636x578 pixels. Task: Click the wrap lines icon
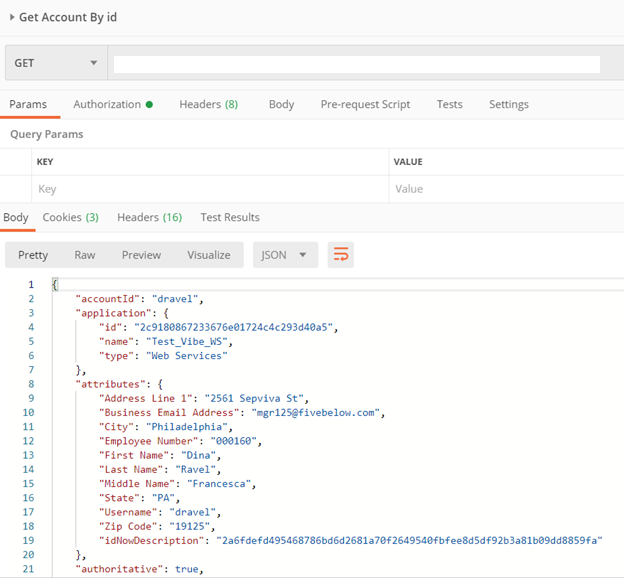click(x=341, y=255)
